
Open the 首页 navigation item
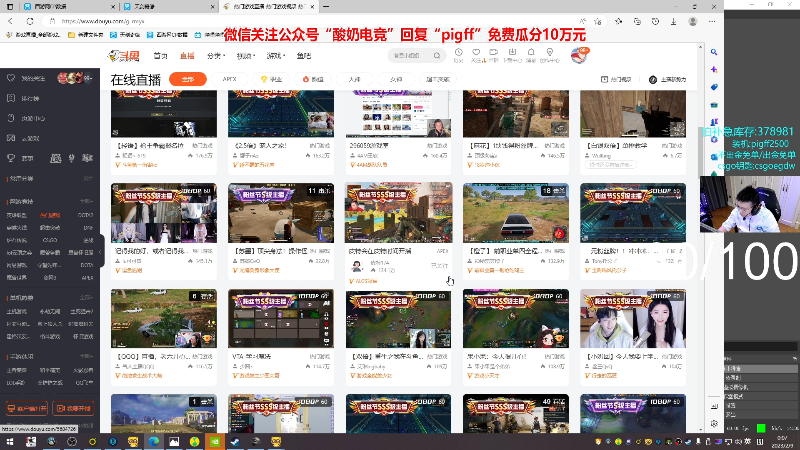(161, 56)
